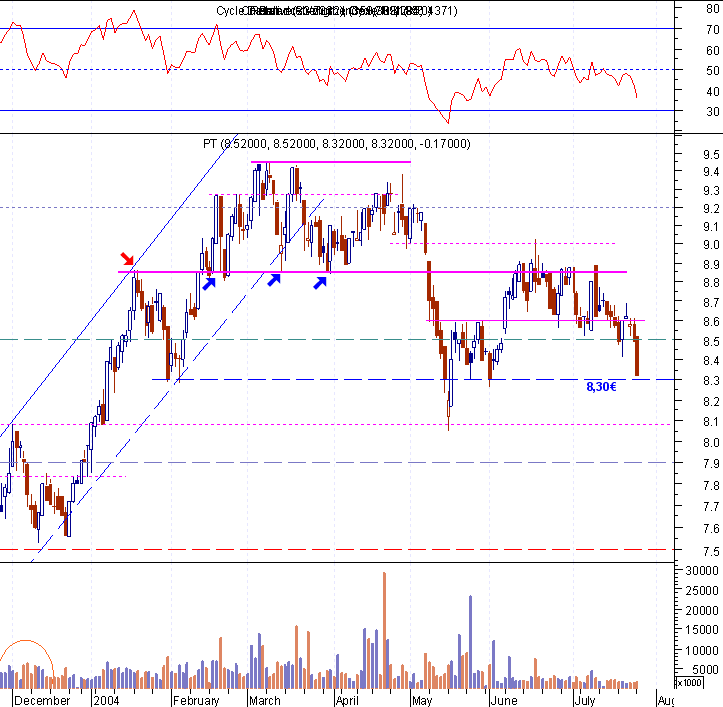Select the May month label
723x707 pixels.
point(422,701)
